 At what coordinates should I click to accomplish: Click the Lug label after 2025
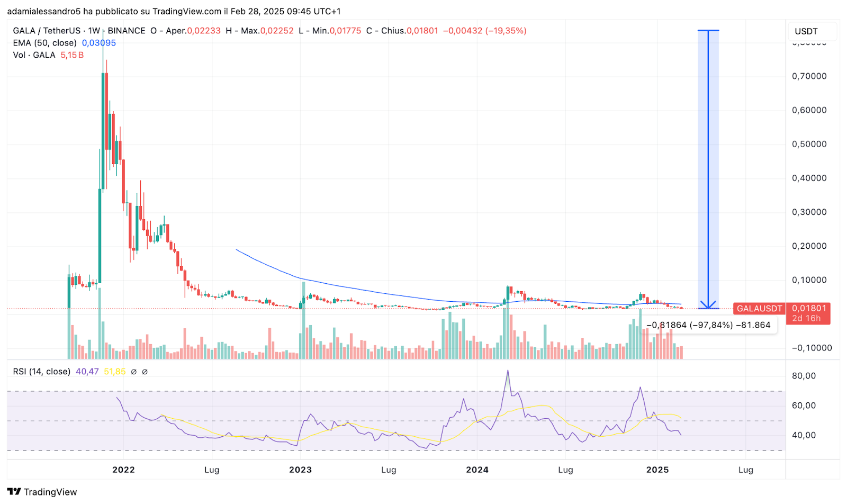tap(746, 470)
